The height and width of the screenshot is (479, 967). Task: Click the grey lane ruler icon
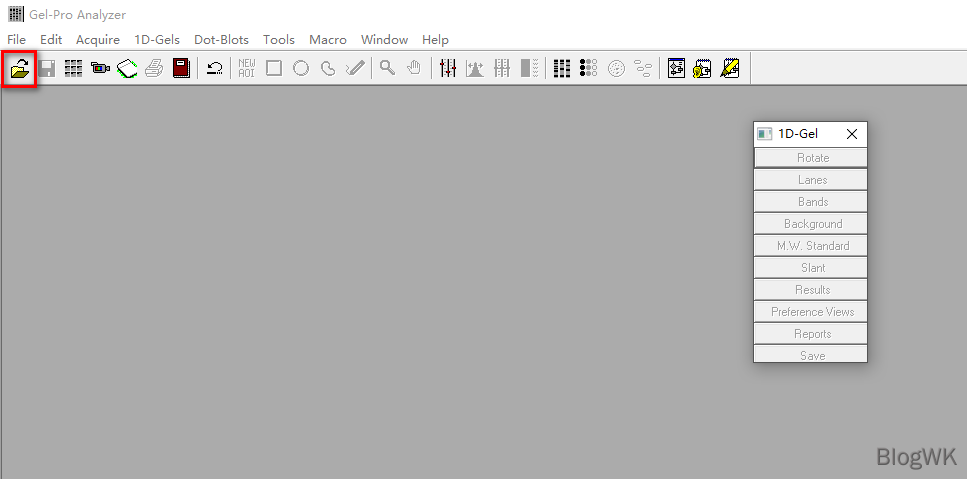pyautogui.click(x=529, y=68)
